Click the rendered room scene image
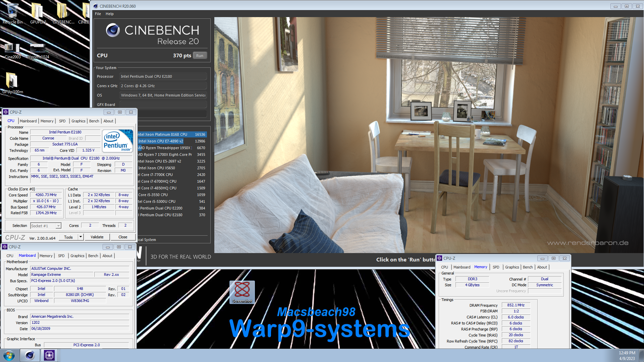Screen dimensions: 644x362 [x=429, y=135]
